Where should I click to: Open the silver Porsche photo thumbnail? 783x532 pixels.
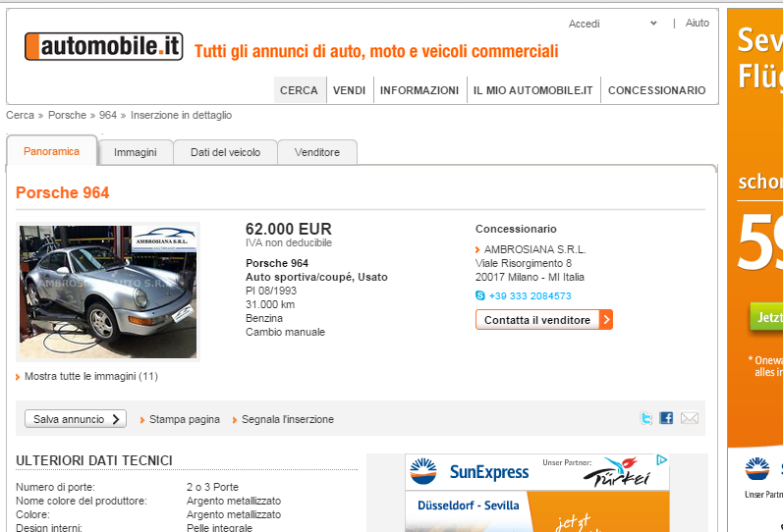pos(108,292)
